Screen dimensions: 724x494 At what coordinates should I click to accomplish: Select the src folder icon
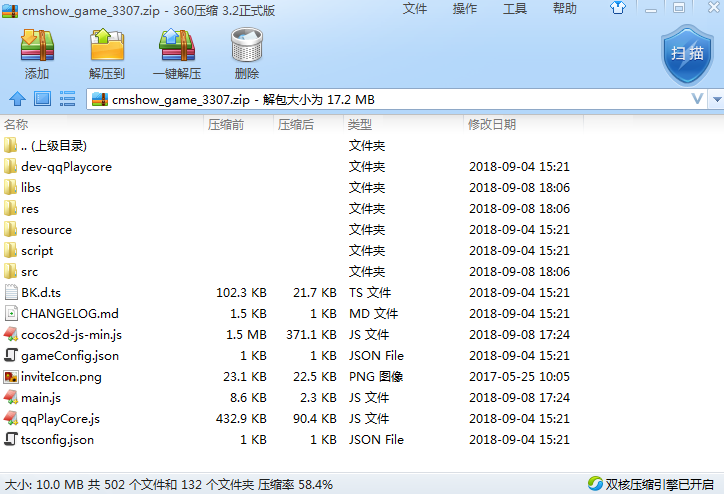point(10,271)
